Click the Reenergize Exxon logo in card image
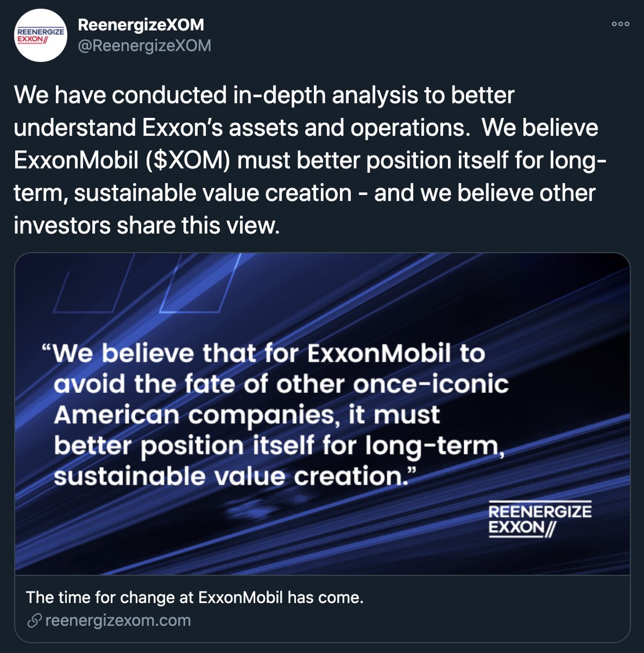The image size is (644, 653). click(x=539, y=519)
